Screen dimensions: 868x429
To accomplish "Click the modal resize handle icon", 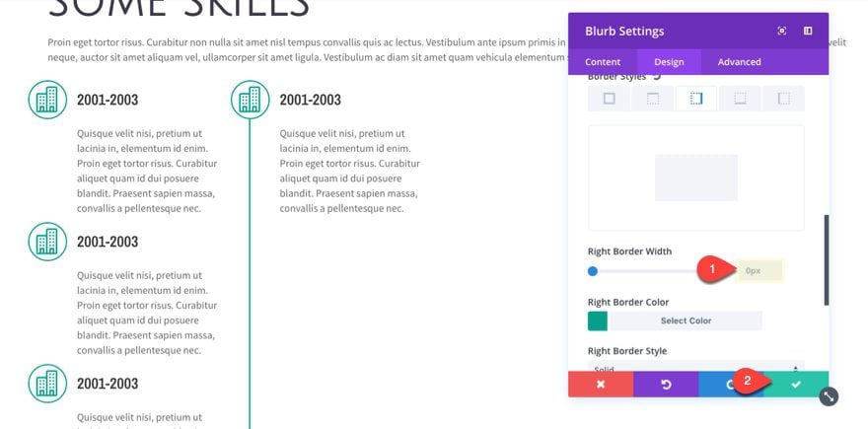I will [x=829, y=396].
